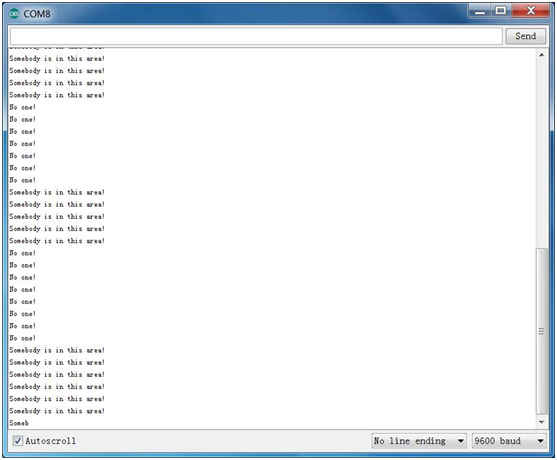Minimize the COM8 window
The width and height of the screenshot is (557, 460).
pyautogui.click(x=480, y=12)
